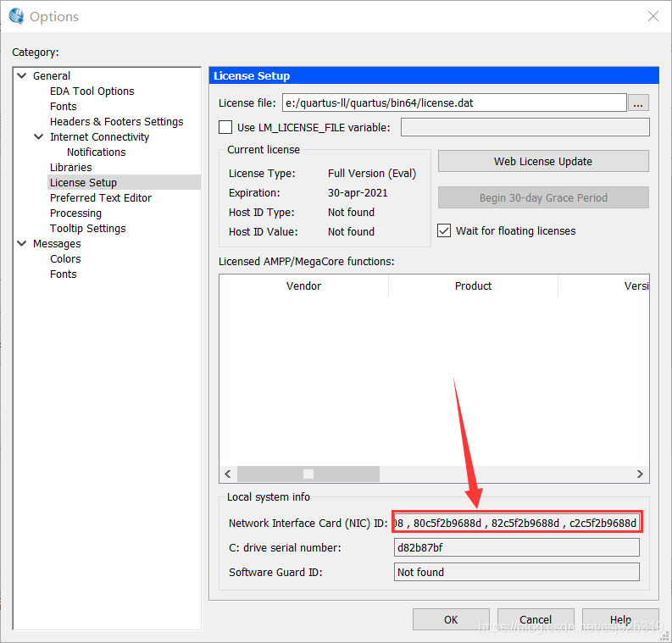Click Begin 30-day Grace Period button
Viewport: 672px width, 643px height.
click(543, 197)
